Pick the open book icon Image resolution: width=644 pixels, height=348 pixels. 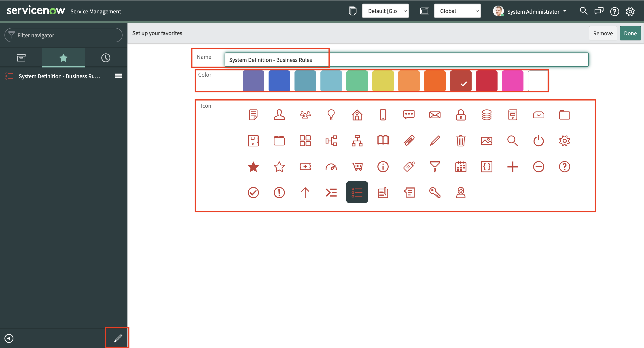[x=383, y=141]
